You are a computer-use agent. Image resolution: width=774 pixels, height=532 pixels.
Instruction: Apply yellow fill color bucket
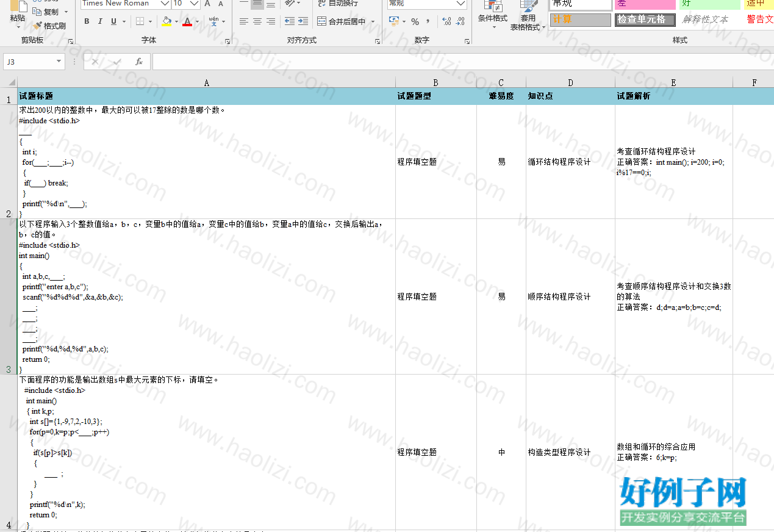(167, 21)
